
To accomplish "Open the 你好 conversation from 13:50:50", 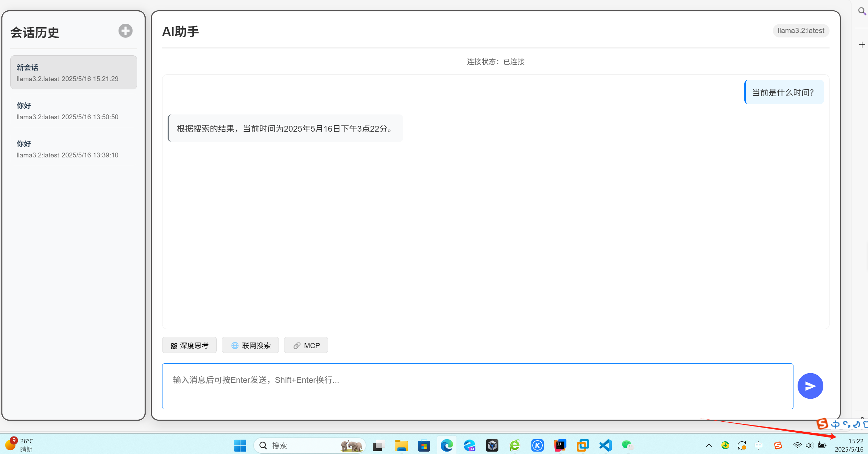I will 74,111.
